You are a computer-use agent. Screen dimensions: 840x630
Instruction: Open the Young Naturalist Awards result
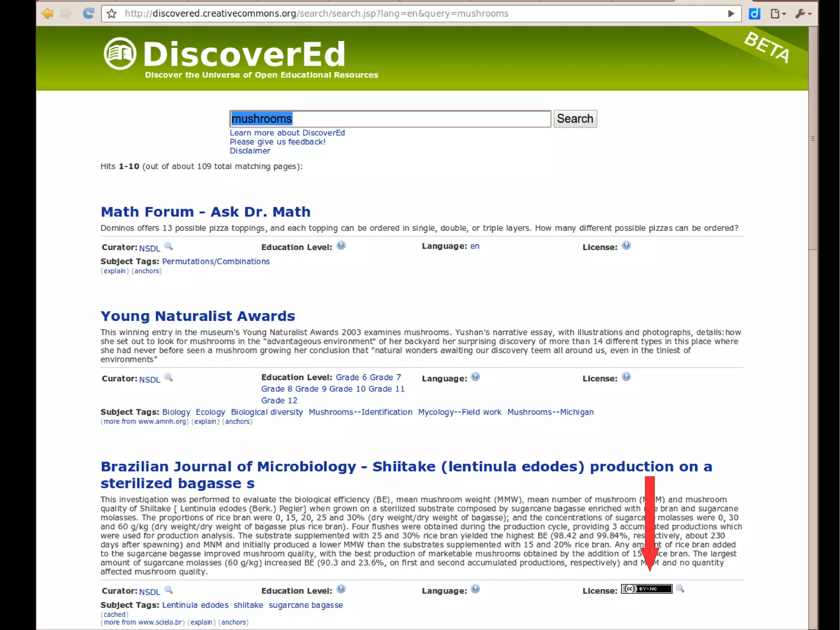pos(198,316)
